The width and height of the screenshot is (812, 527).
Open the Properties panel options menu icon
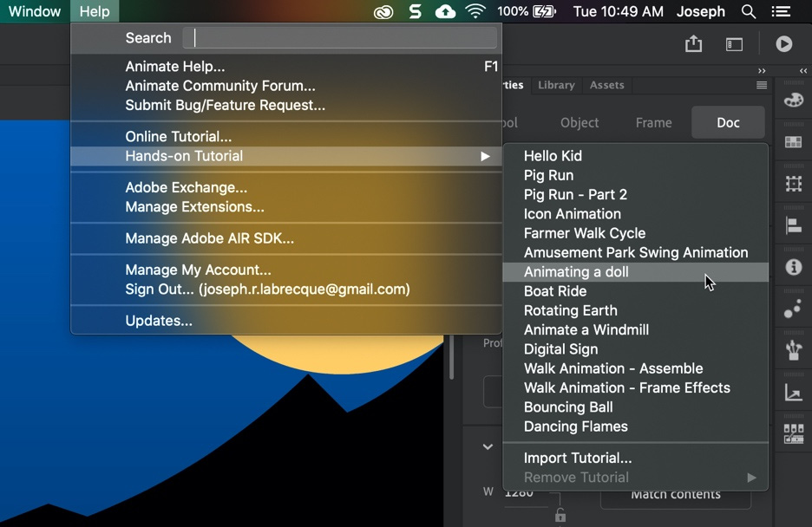point(762,85)
